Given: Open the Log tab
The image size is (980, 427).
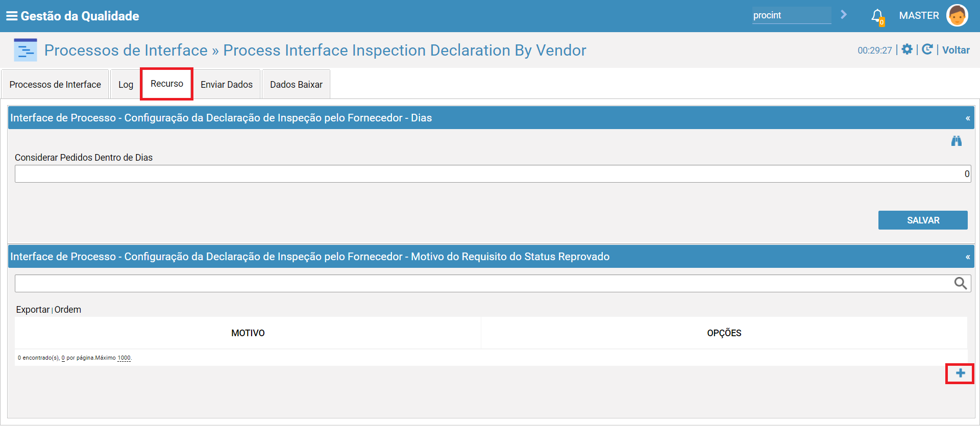Looking at the screenshot, I should (x=126, y=85).
